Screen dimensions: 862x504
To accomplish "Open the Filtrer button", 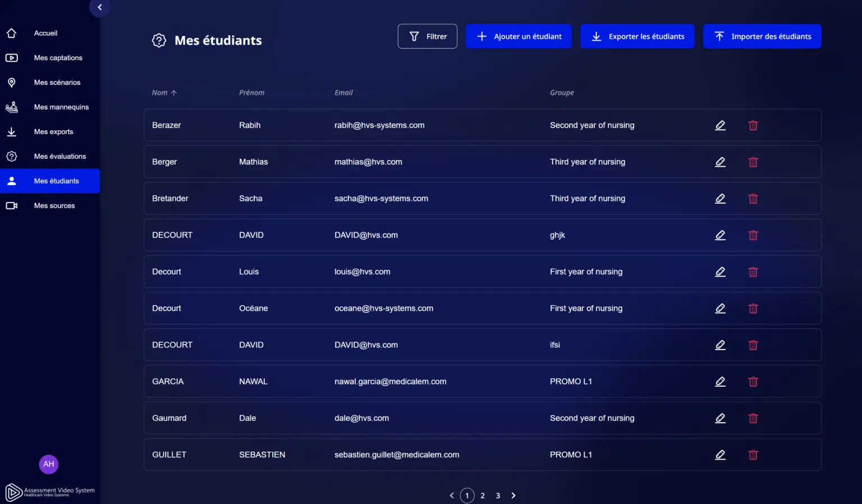I will (x=428, y=36).
